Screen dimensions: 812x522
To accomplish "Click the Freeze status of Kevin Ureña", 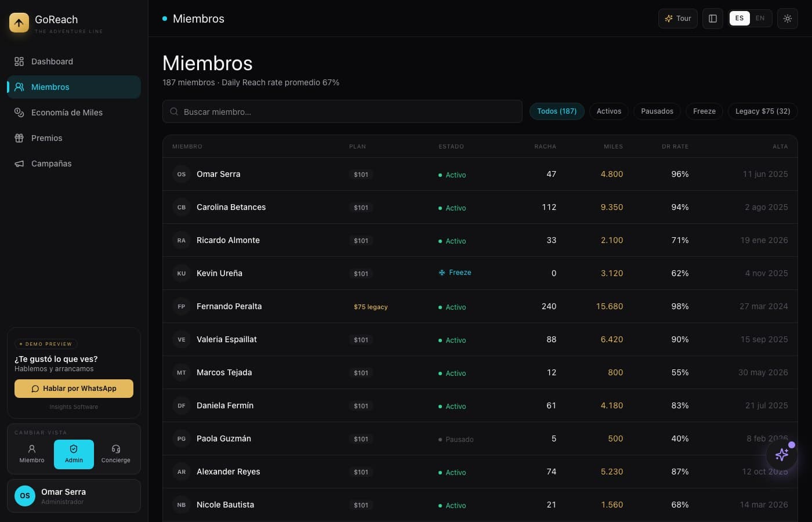I will point(455,273).
